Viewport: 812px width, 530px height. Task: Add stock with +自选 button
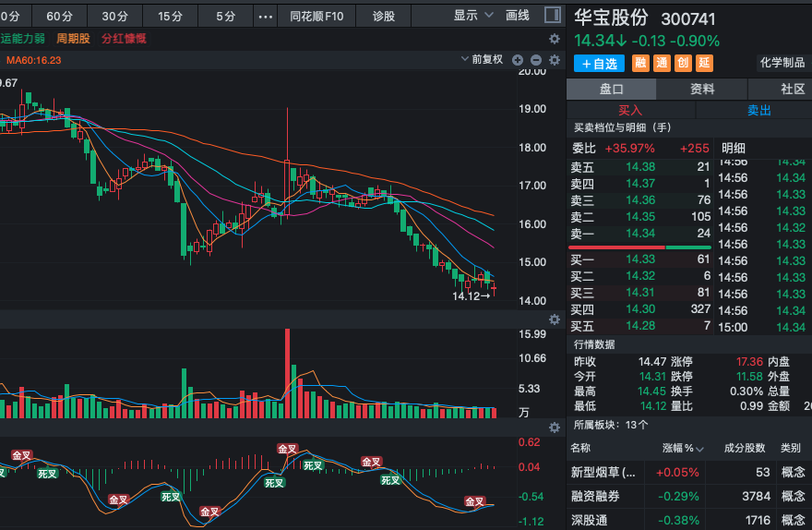click(x=599, y=64)
